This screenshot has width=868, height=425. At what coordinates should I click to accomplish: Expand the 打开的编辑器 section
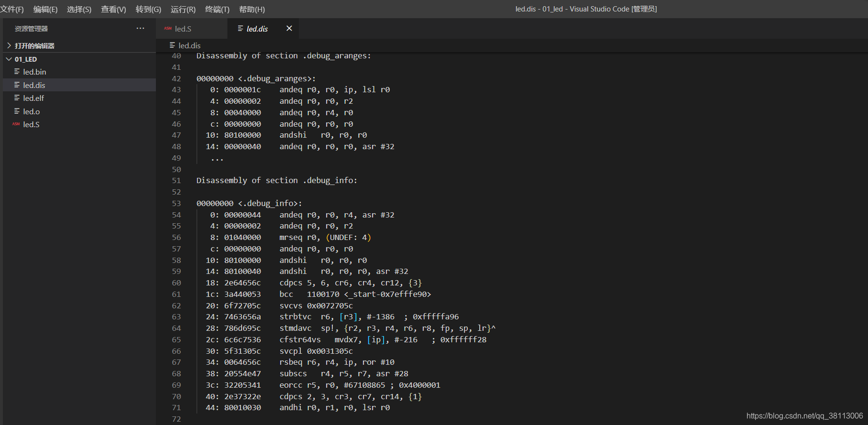(79, 46)
